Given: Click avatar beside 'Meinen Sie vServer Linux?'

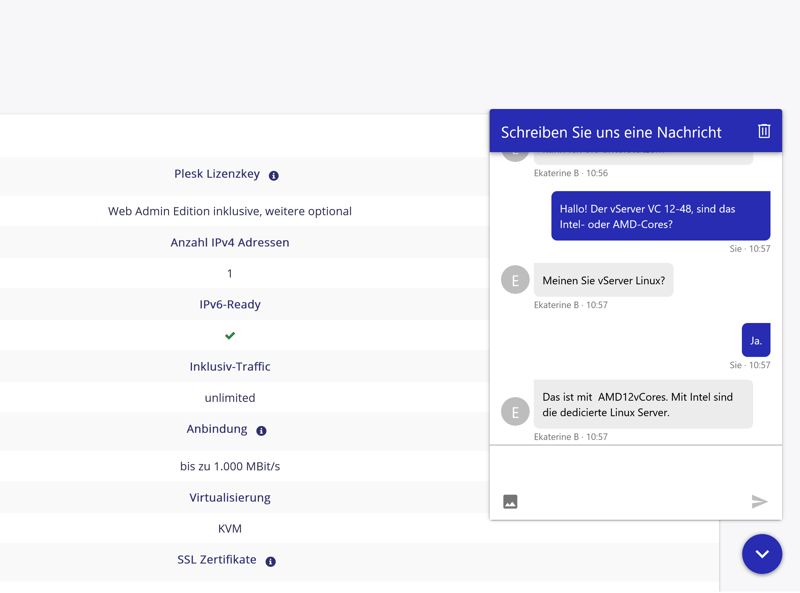Looking at the screenshot, I should point(515,280).
